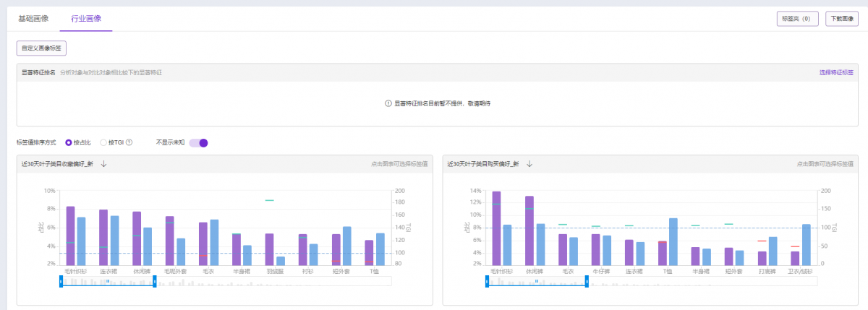Click the 下载画像 button
The image size is (868, 310).
(x=842, y=19)
